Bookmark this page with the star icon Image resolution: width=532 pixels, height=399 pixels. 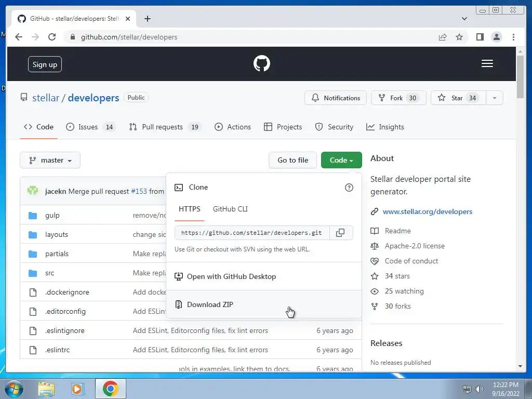point(459,37)
